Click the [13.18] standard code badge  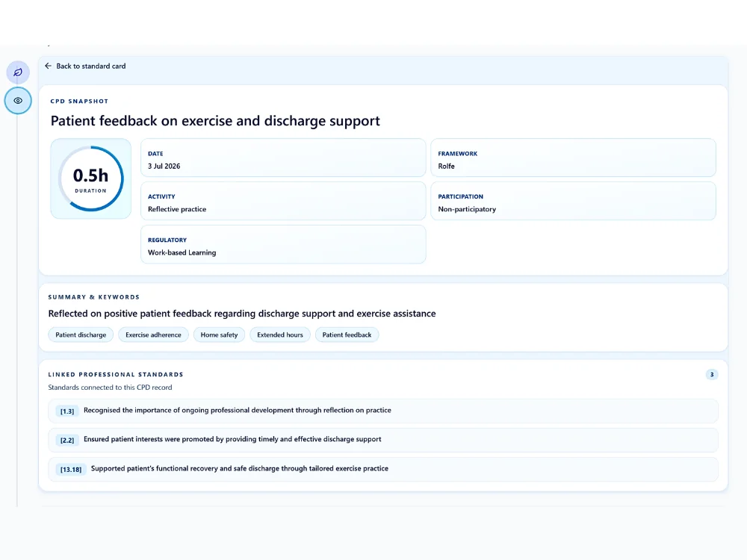(x=70, y=470)
